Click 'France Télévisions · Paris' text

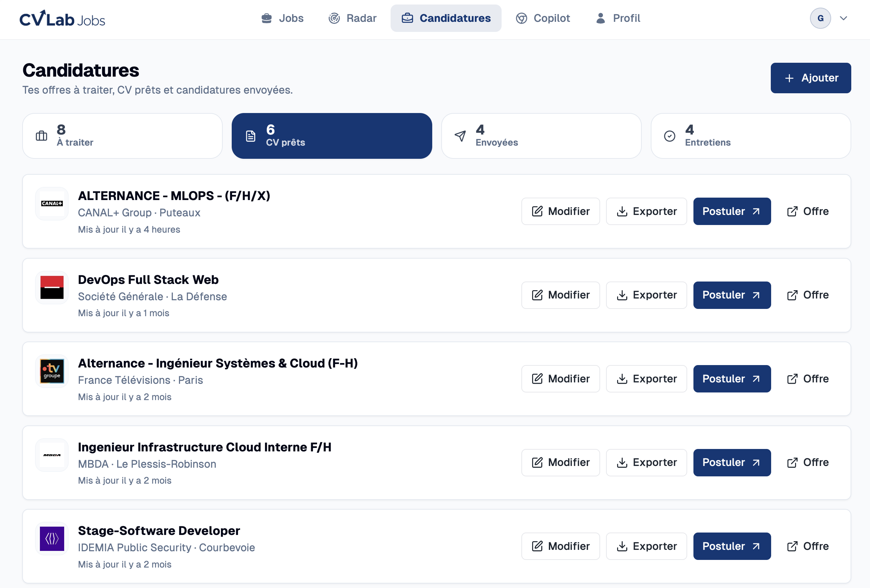pyautogui.click(x=140, y=380)
